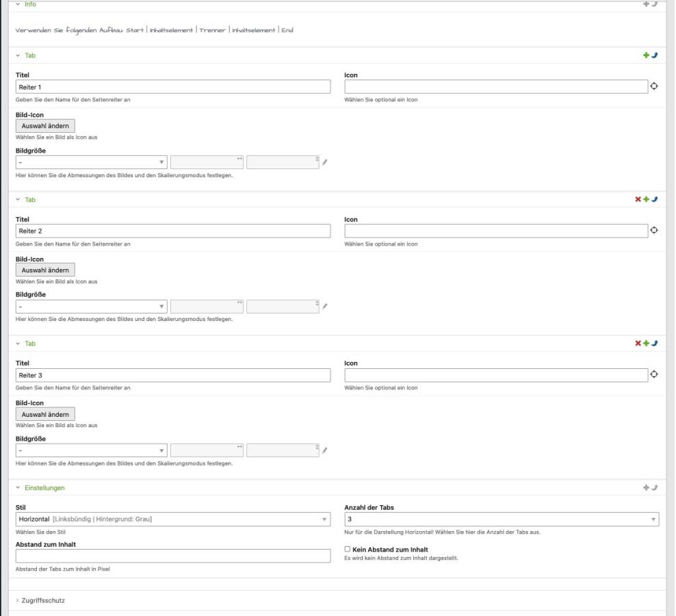Click the blue move icon for Reiter 2 tab
Viewport: 676px width, 616px height.
tap(655, 199)
